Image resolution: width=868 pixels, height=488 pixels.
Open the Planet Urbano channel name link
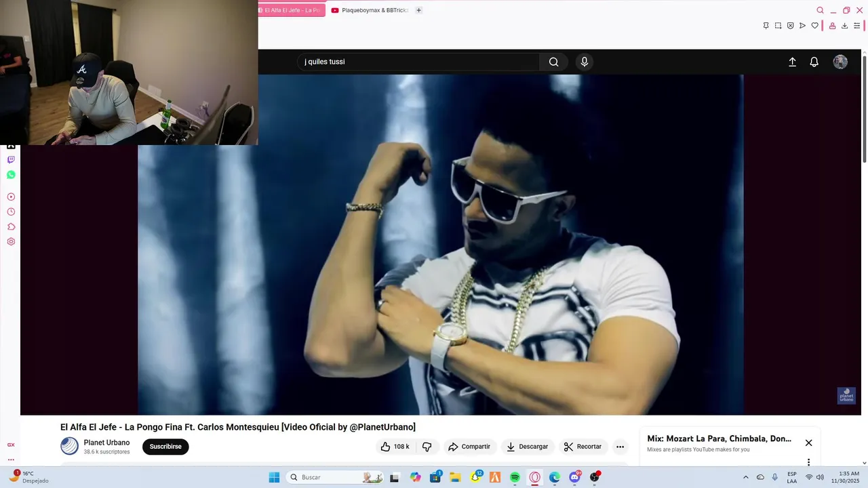click(106, 443)
